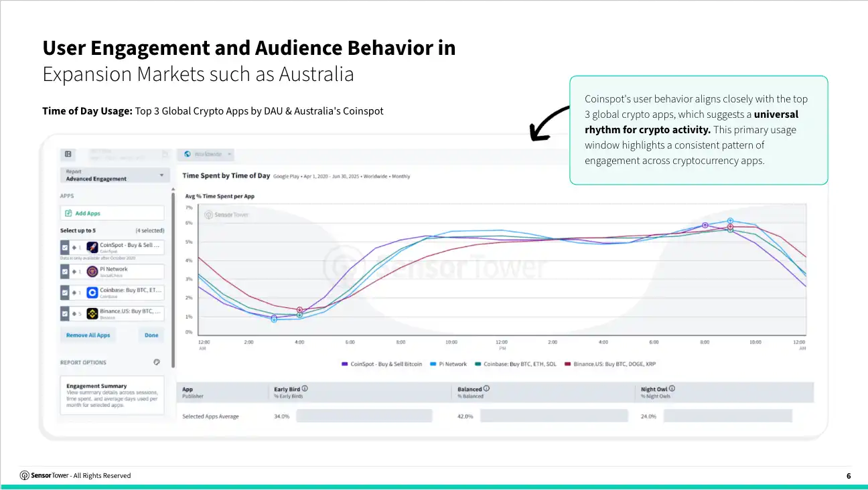
Task: Click Binance.US low-point marker at 4:00 AM
Action: 299,310
